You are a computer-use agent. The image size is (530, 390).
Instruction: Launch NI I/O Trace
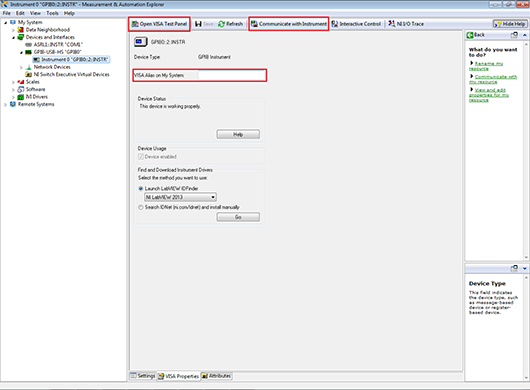tap(406, 24)
